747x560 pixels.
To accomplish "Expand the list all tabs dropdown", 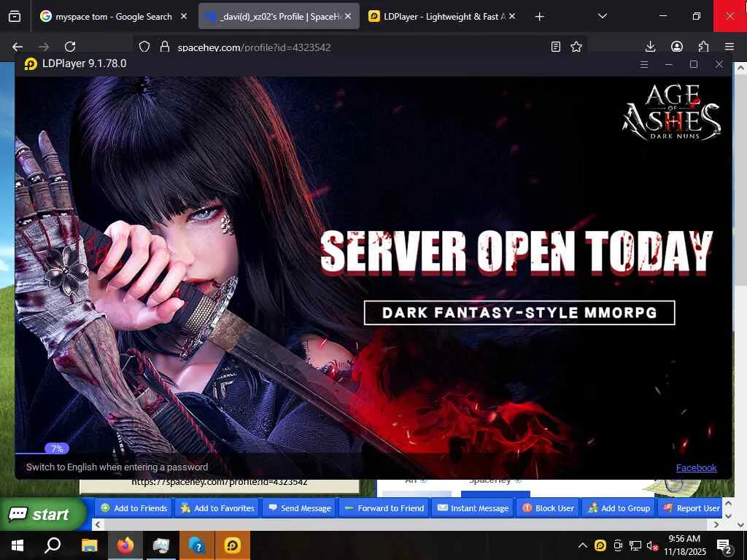I will (x=602, y=16).
